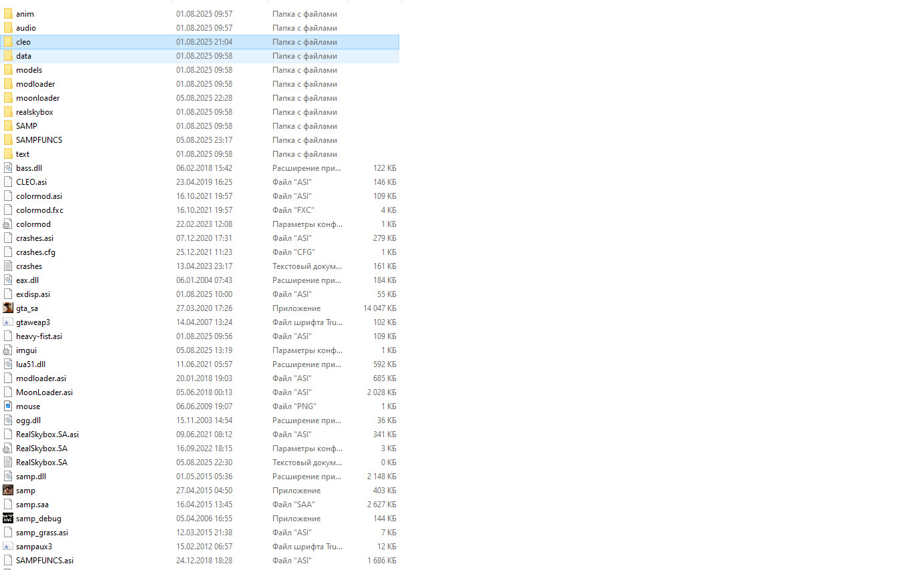Click the mouse PNG image icon

(8, 406)
